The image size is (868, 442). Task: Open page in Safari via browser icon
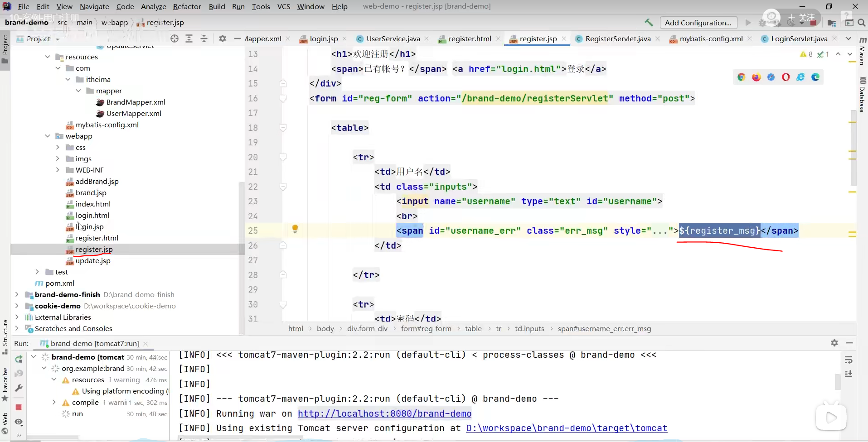click(771, 77)
